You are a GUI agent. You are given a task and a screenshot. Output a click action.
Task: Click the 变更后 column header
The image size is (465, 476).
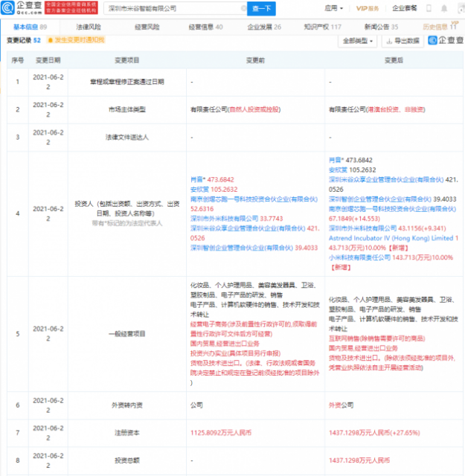pos(394,60)
